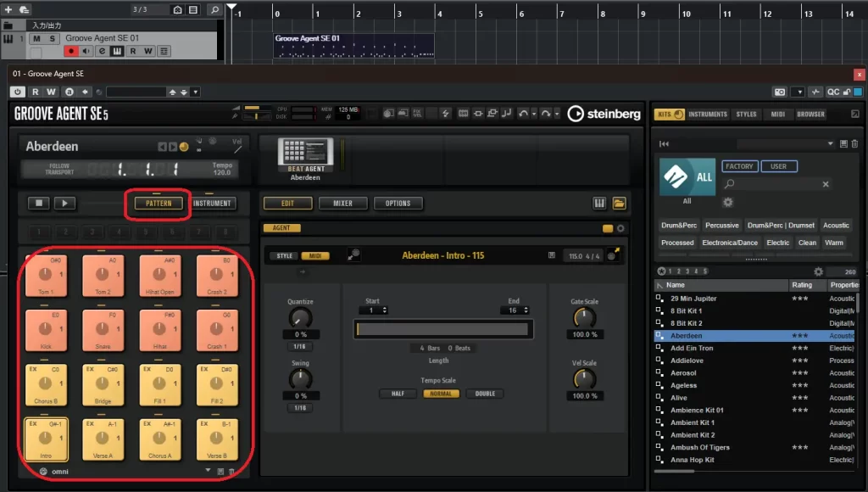Click the Steinberg logo icon
The height and width of the screenshot is (492, 868).
(576, 114)
